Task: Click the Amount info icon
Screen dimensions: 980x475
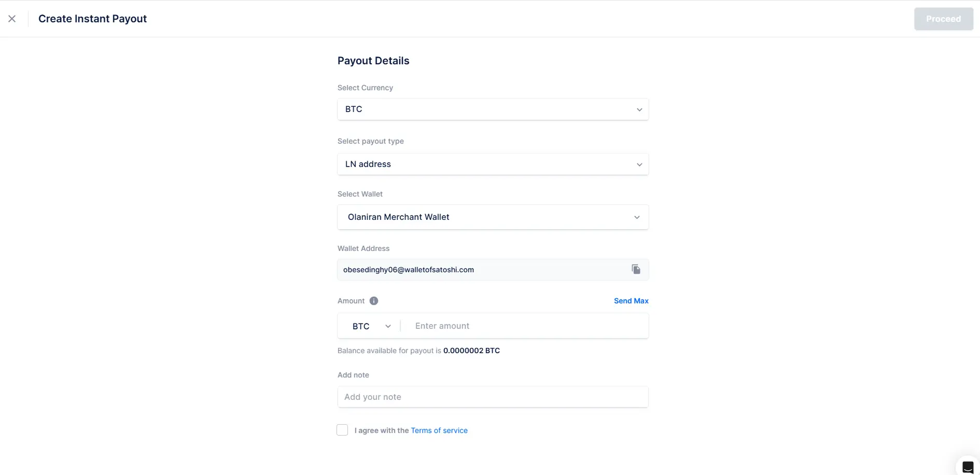Action: [374, 301]
